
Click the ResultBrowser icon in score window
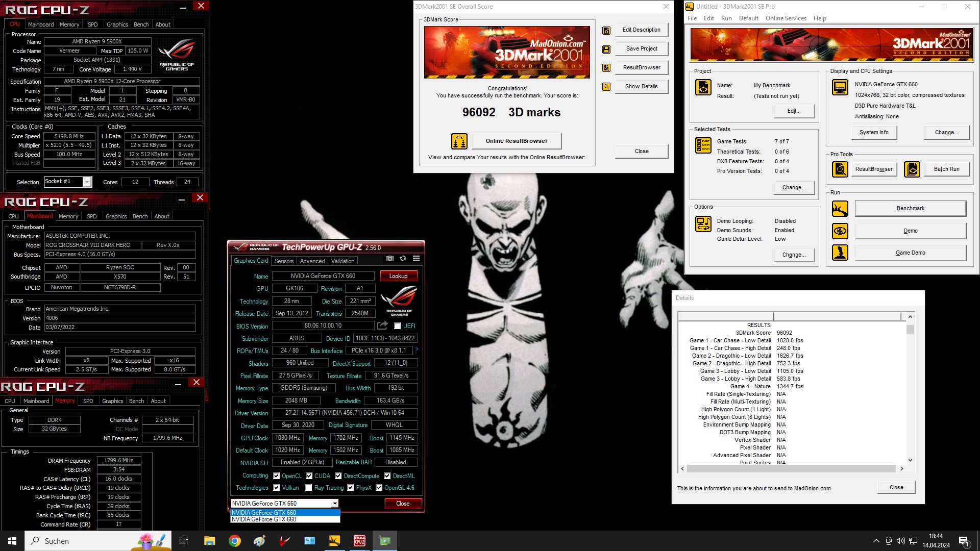coord(606,68)
